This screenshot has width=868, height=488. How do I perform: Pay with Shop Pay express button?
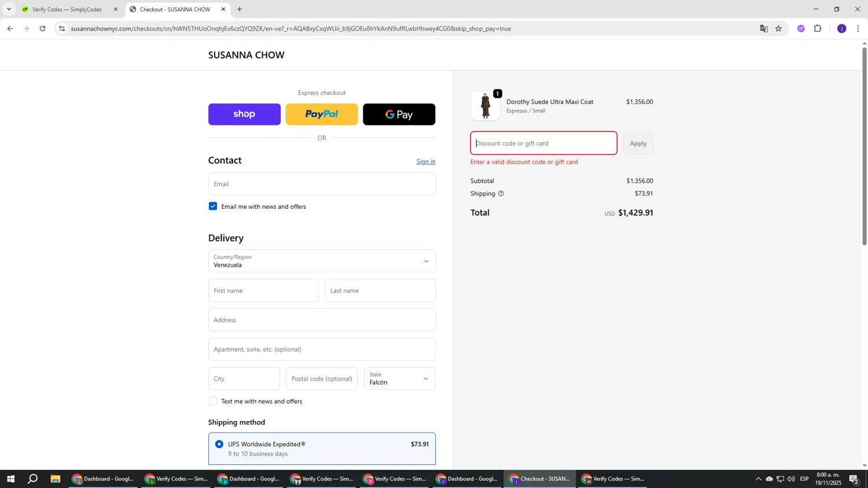point(244,114)
